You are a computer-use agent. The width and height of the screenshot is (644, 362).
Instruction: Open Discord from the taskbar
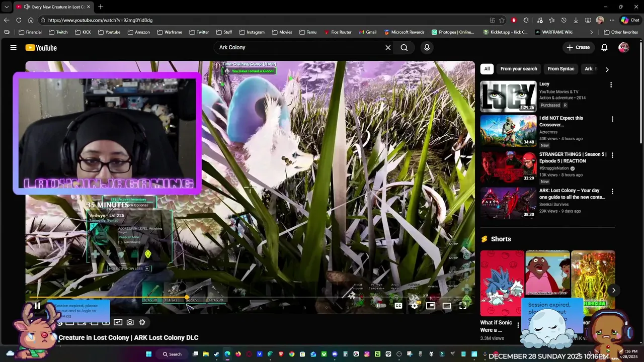(x=335, y=354)
